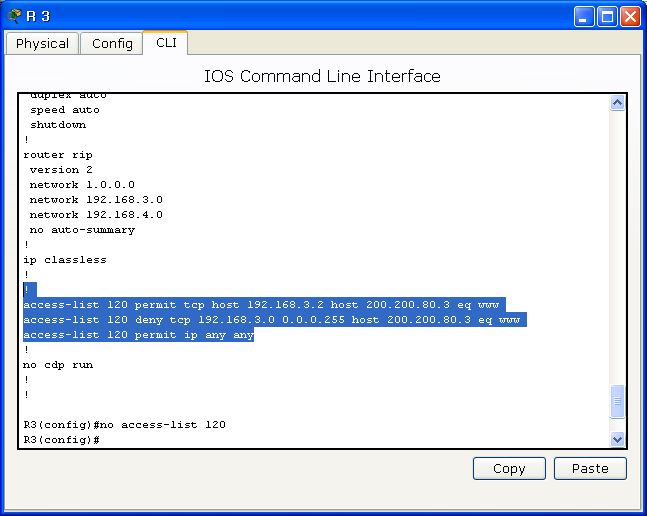This screenshot has height=516, width=647.
Task: Click the 'access-list 120 permit ip any any' line
Action: [x=138, y=335]
